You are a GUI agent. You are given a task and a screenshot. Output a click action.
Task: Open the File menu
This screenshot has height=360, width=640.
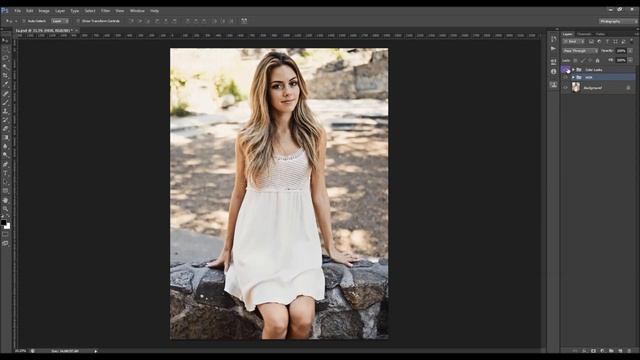pos(18,11)
